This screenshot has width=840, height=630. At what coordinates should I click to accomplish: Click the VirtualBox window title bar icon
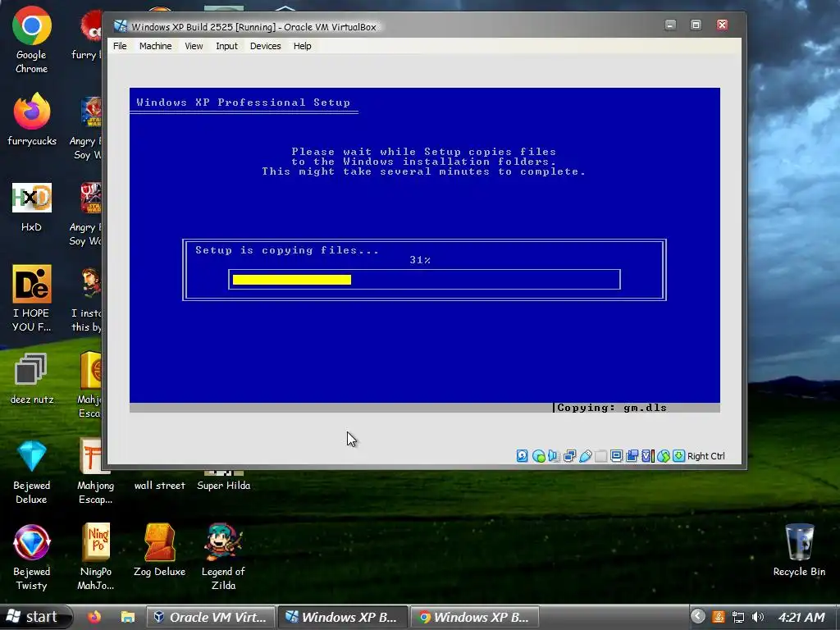[x=121, y=26]
